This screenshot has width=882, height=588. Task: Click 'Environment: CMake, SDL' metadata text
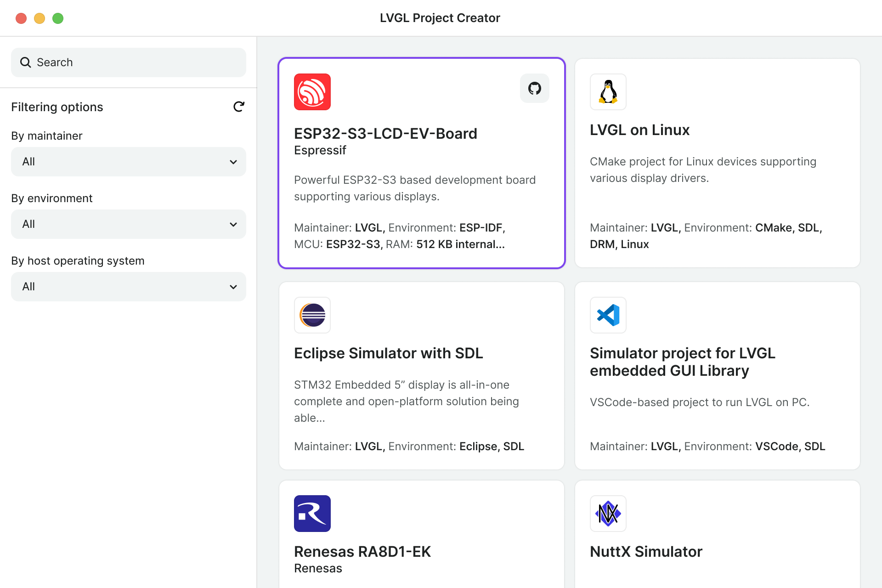pos(753,228)
